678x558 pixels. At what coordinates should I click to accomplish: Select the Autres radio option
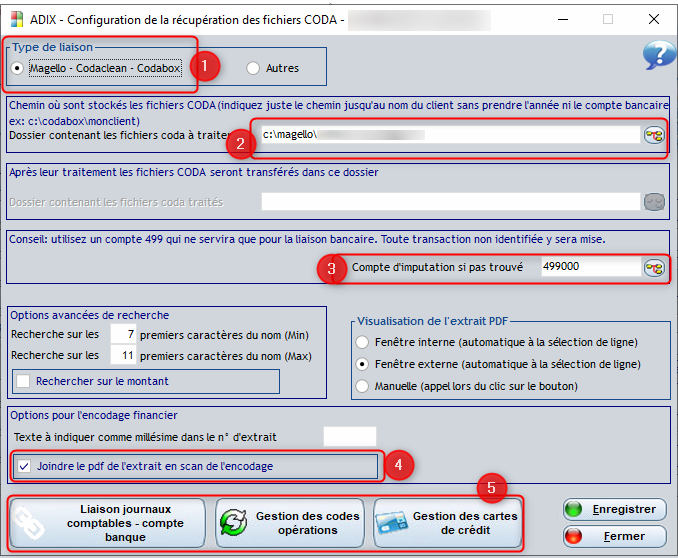[252, 68]
